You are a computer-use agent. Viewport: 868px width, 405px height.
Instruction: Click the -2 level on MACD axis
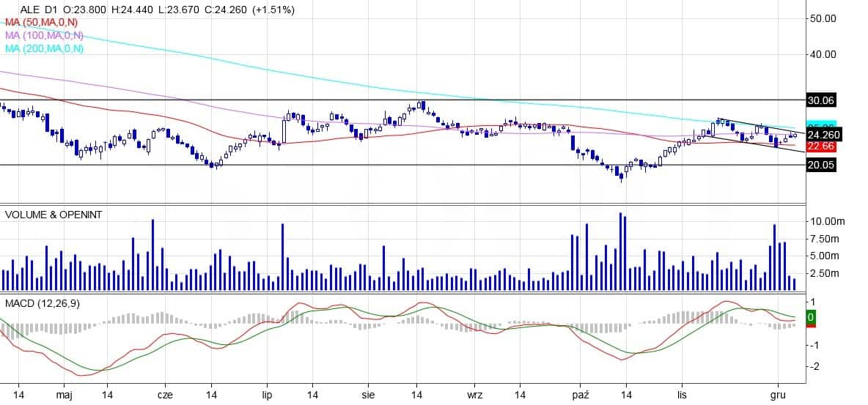click(812, 366)
